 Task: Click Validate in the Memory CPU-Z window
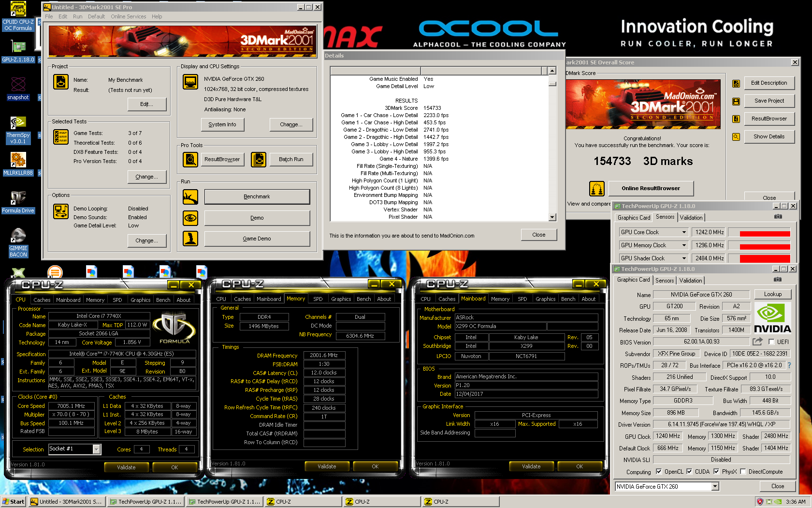(327, 466)
